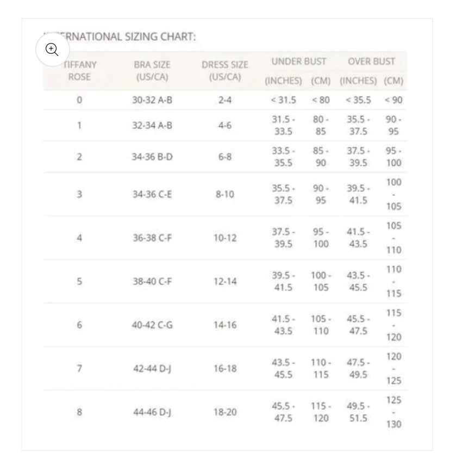450x476 pixels.
Task: Click the Over Bust column header
Action: (x=372, y=61)
